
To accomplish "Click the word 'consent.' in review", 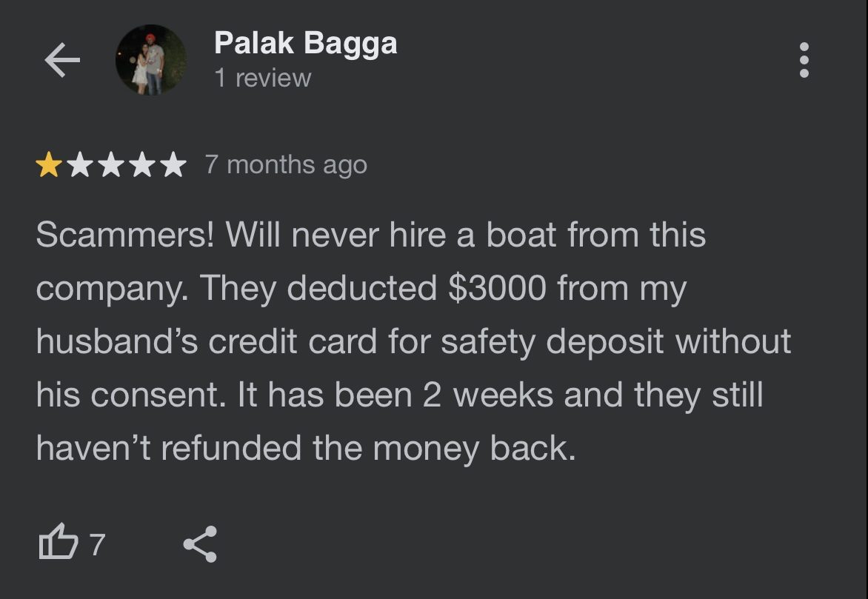I will click(x=158, y=395).
